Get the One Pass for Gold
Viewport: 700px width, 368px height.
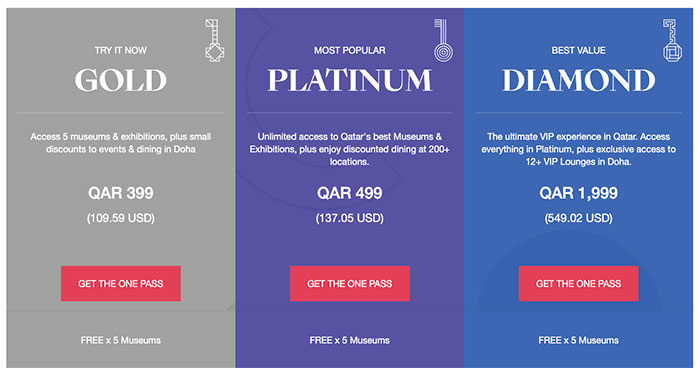(x=121, y=284)
